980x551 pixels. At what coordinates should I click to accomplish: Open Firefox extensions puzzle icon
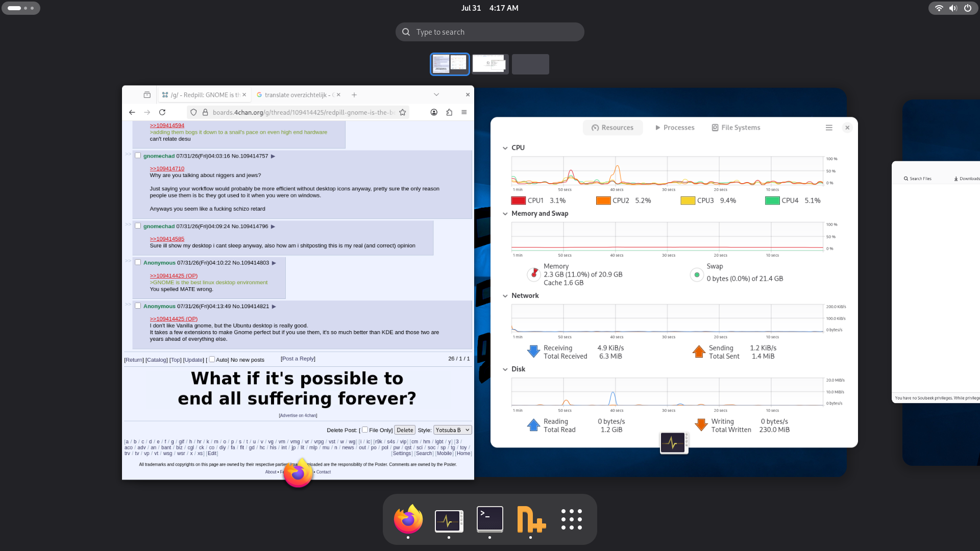(x=449, y=112)
